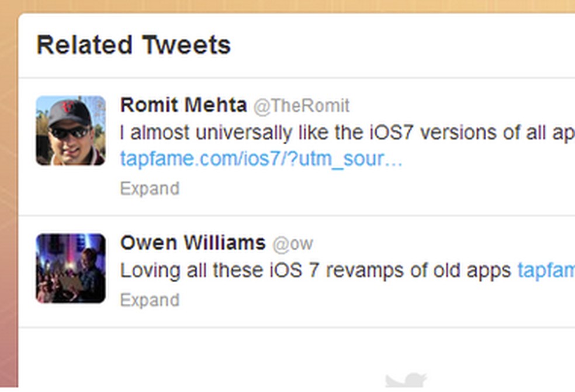This screenshot has height=392, width=575.
Task: Click the @ow handle
Action: tap(293, 244)
